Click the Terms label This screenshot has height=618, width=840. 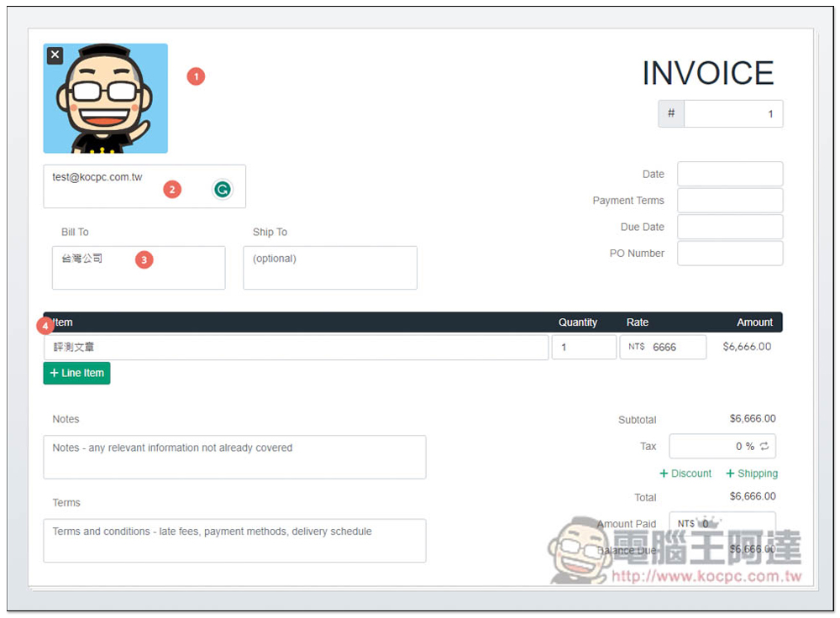click(66, 503)
